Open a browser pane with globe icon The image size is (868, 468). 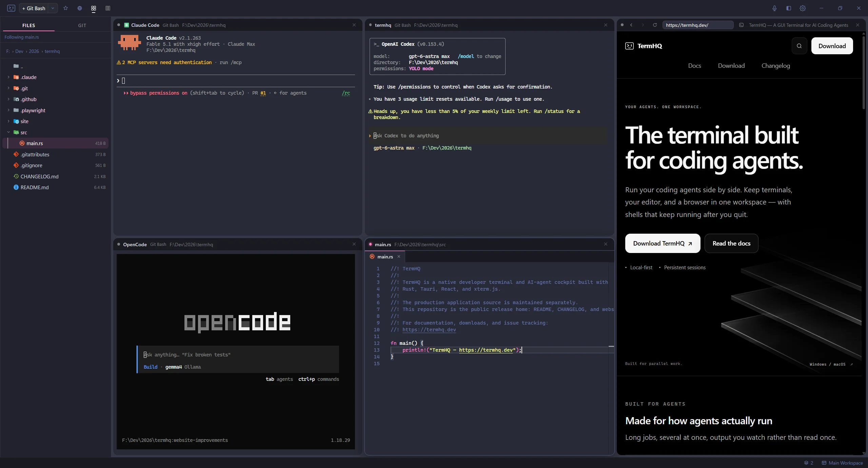point(80,8)
